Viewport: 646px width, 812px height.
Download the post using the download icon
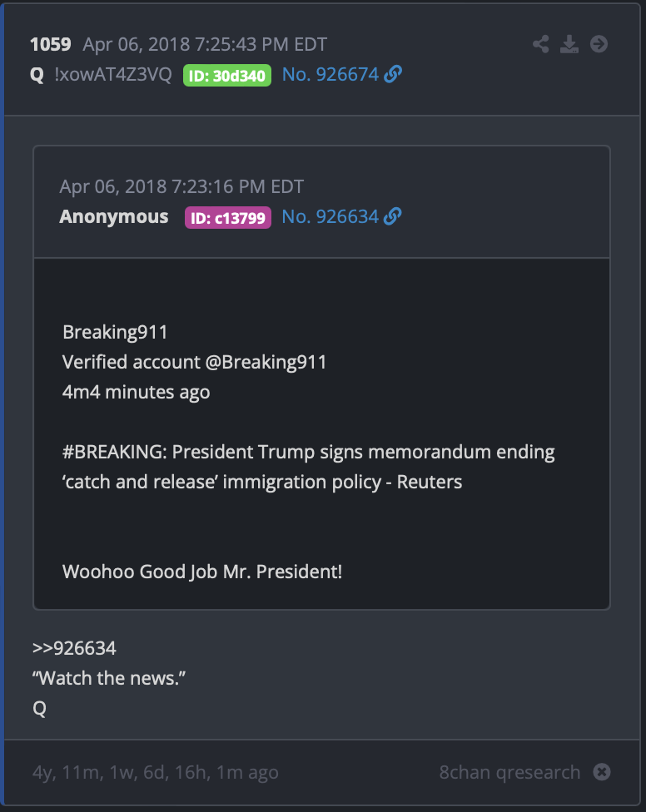pos(569,44)
